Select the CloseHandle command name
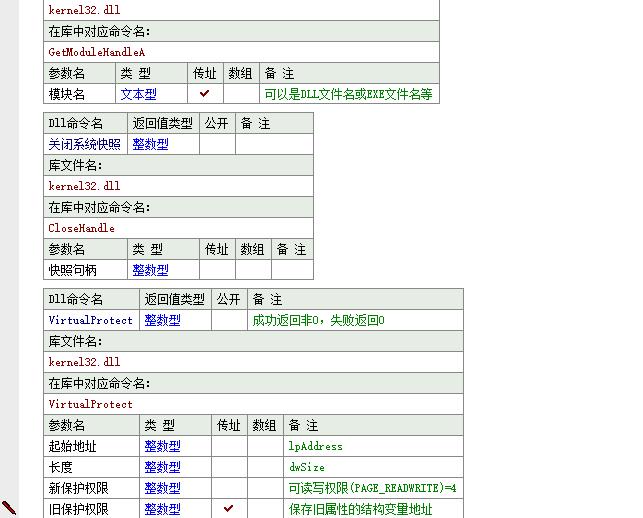The image size is (643, 518). tap(81, 228)
